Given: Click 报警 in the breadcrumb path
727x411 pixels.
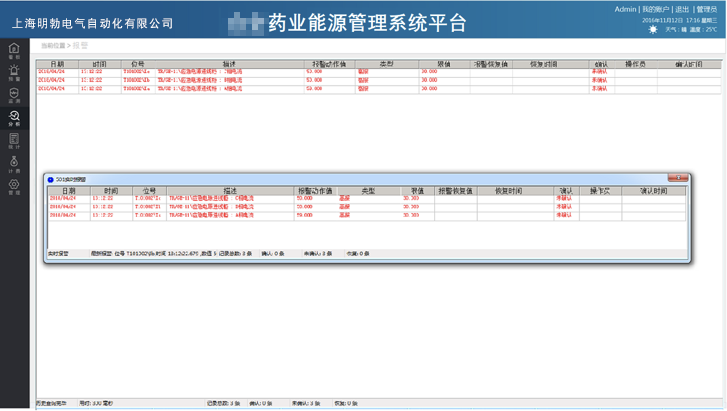Looking at the screenshot, I should tap(79, 46).
